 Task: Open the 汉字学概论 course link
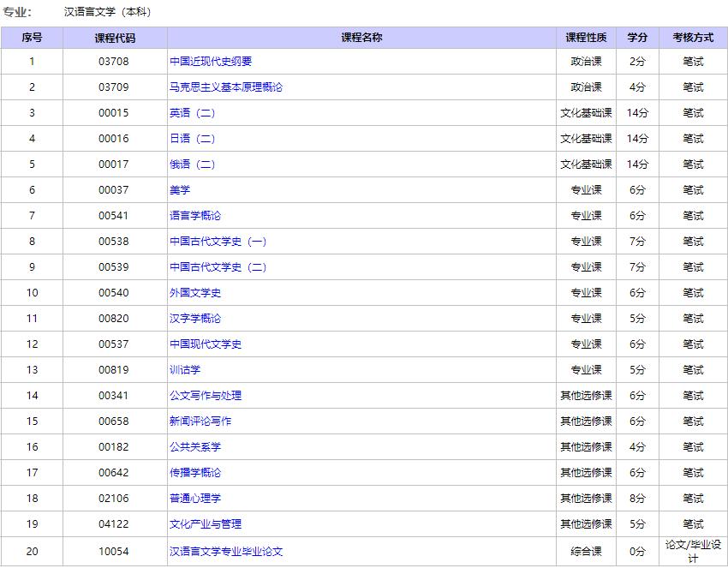(194, 318)
